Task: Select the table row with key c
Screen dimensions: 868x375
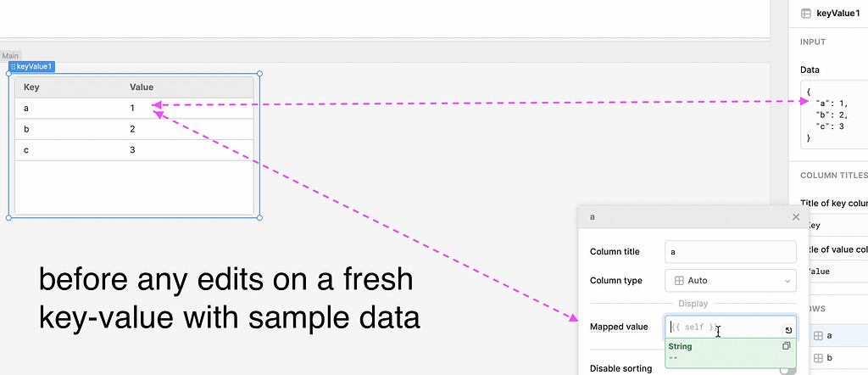Action: 134,150
